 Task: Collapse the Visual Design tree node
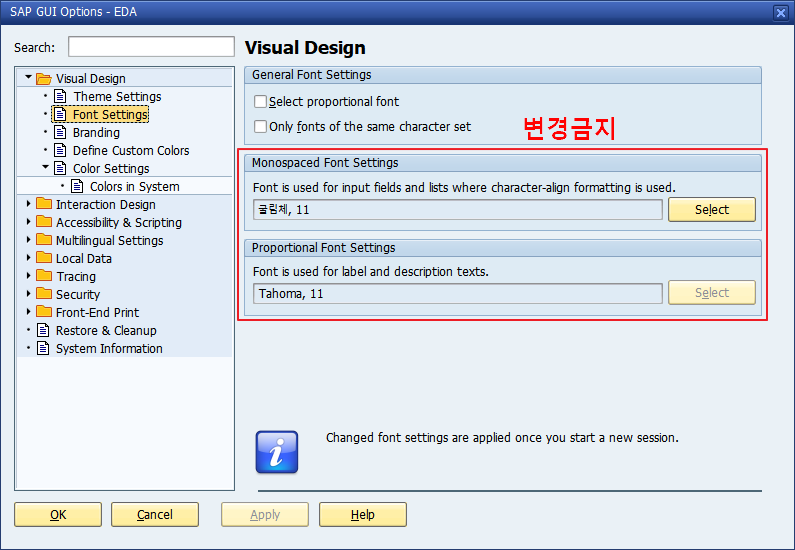28,78
